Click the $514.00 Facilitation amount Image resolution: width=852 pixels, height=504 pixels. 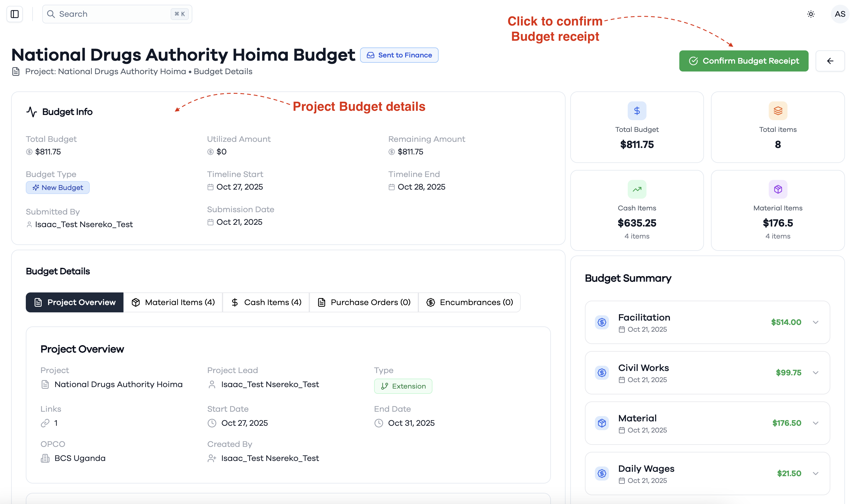click(x=786, y=322)
